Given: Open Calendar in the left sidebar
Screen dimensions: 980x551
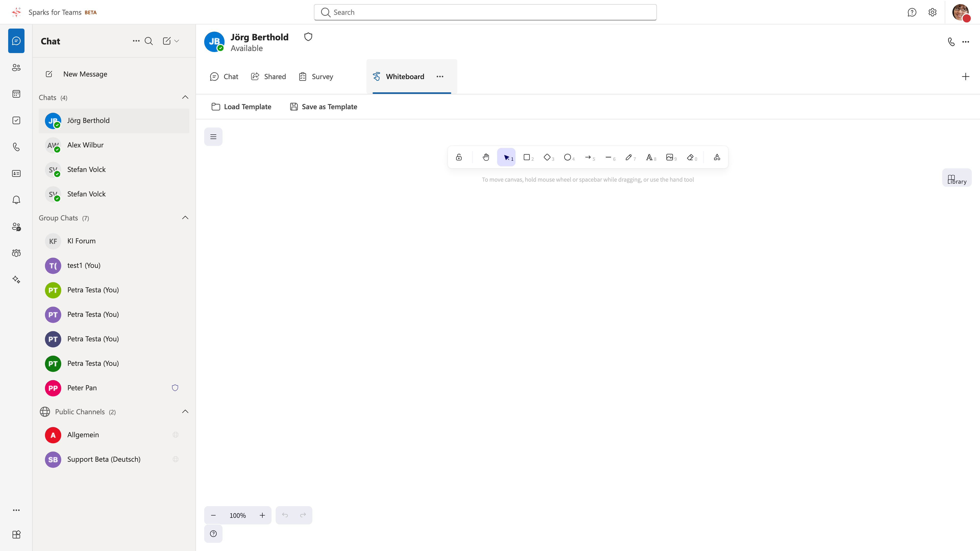Looking at the screenshot, I should click(16, 94).
